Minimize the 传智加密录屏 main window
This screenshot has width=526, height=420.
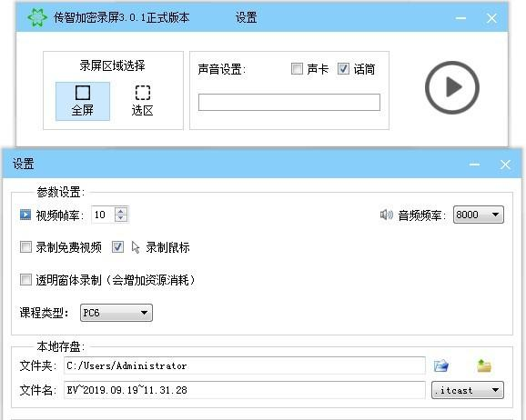tap(460, 18)
